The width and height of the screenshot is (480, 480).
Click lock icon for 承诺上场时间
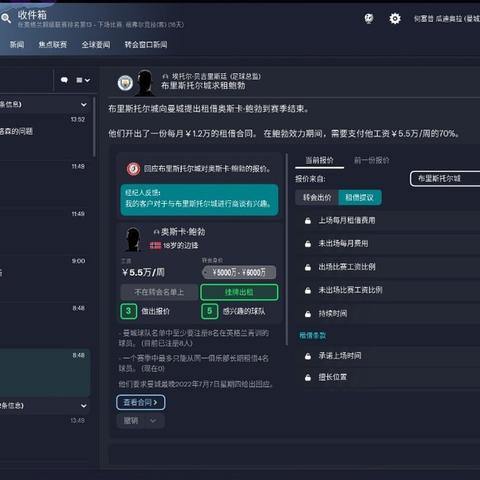coord(308,356)
